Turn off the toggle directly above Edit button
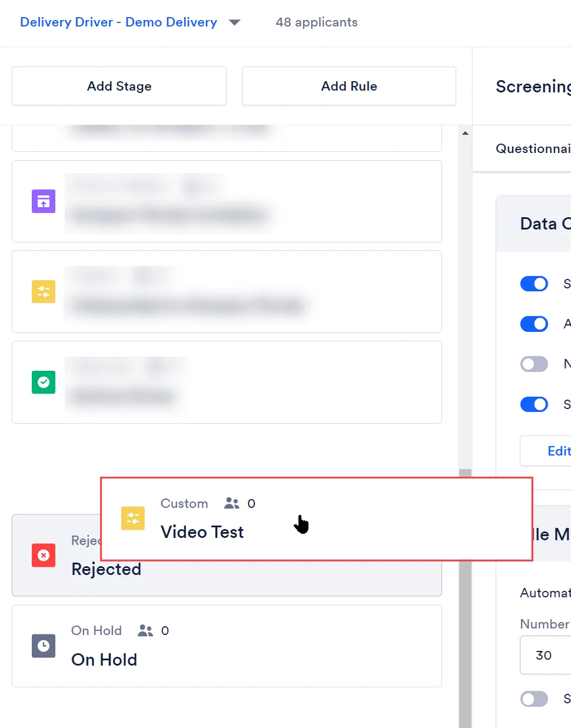571x728 pixels. tap(534, 404)
